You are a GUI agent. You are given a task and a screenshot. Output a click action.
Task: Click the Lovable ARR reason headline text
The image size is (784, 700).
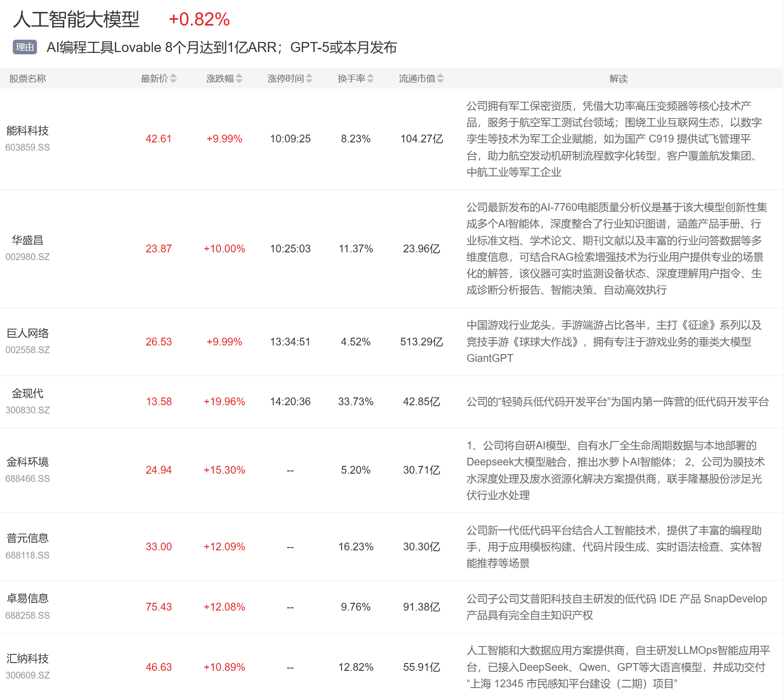tap(221, 47)
